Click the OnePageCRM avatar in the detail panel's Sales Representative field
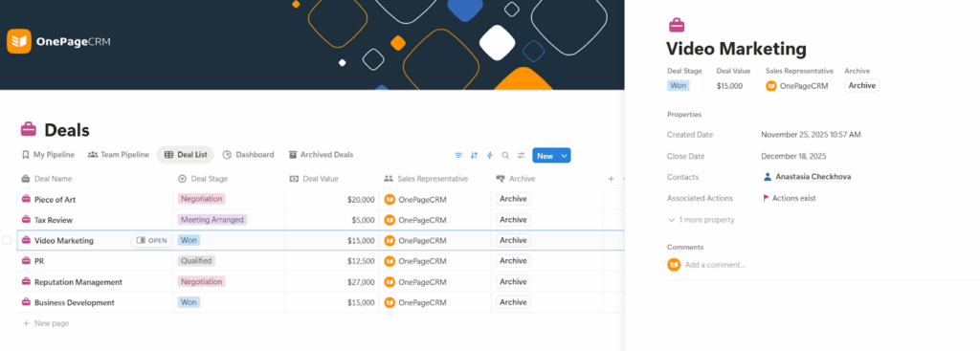Image resolution: width=980 pixels, height=351 pixels. [x=771, y=86]
